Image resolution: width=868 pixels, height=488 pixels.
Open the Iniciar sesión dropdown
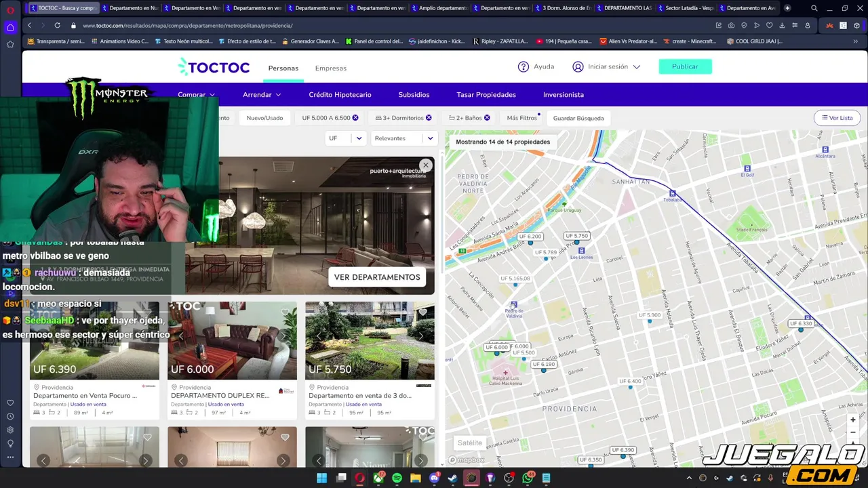coord(606,66)
